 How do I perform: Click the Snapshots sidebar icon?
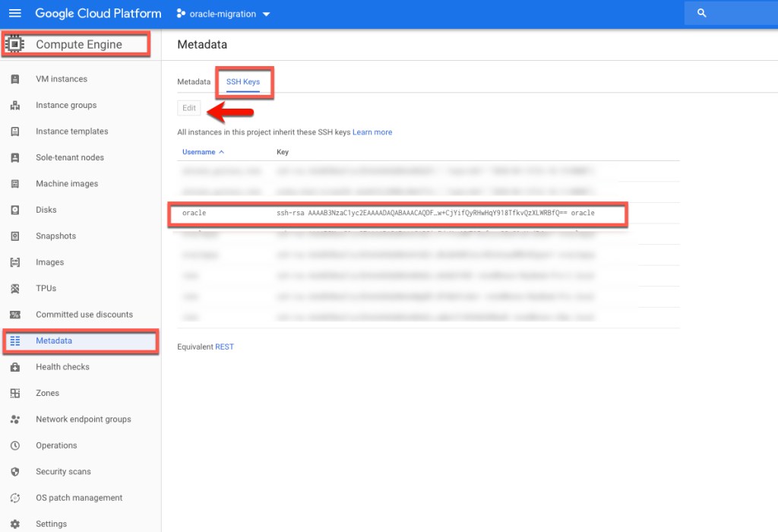(x=15, y=236)
